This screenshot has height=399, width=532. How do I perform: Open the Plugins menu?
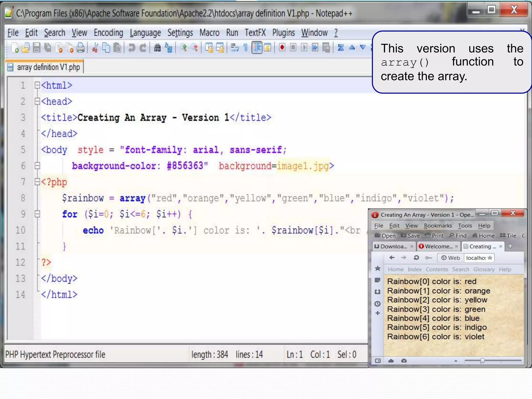point(283,33)
